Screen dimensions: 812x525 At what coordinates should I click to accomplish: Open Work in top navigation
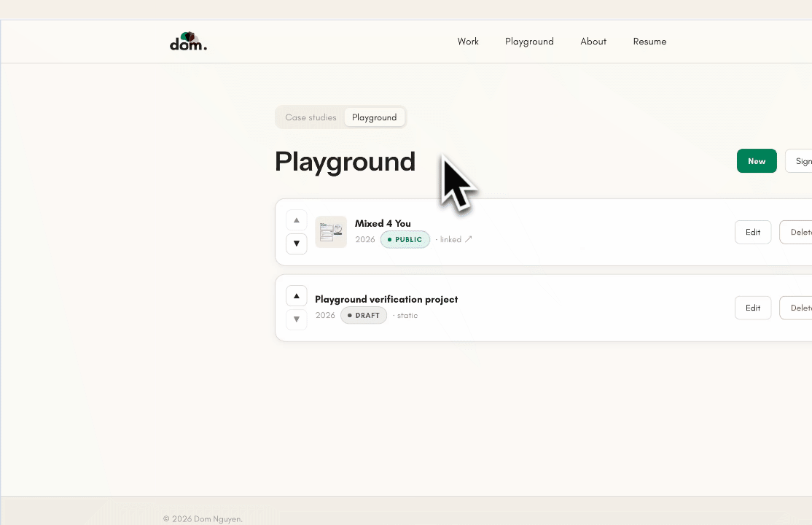(x=468, y=42)
